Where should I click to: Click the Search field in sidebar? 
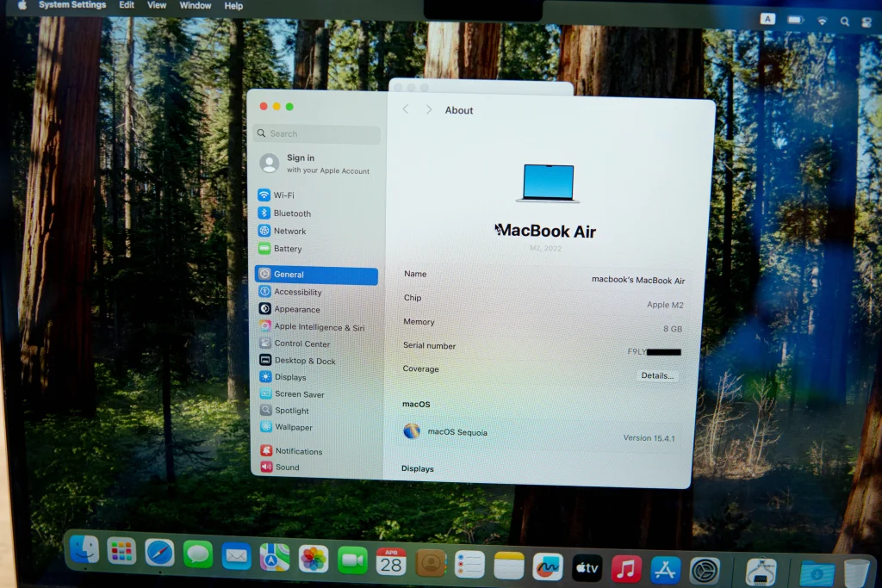pos(317,134)
